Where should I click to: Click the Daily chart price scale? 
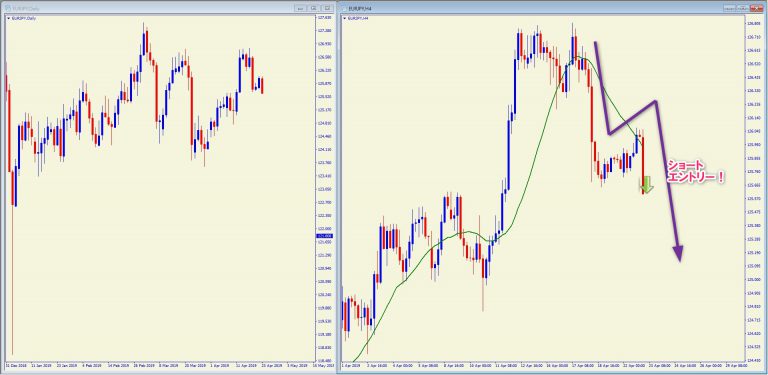(324, 188)
